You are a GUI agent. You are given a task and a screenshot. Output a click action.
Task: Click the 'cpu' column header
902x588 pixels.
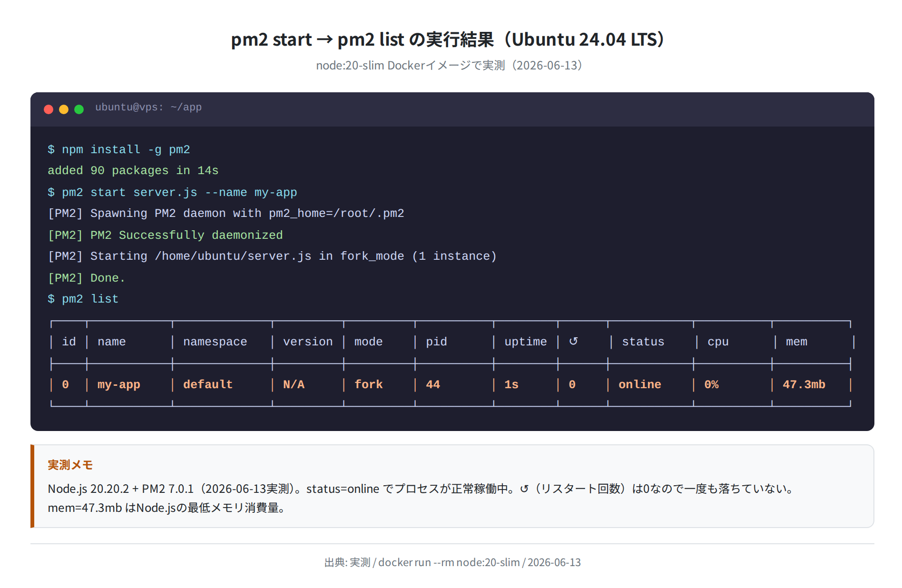point(718,342)
